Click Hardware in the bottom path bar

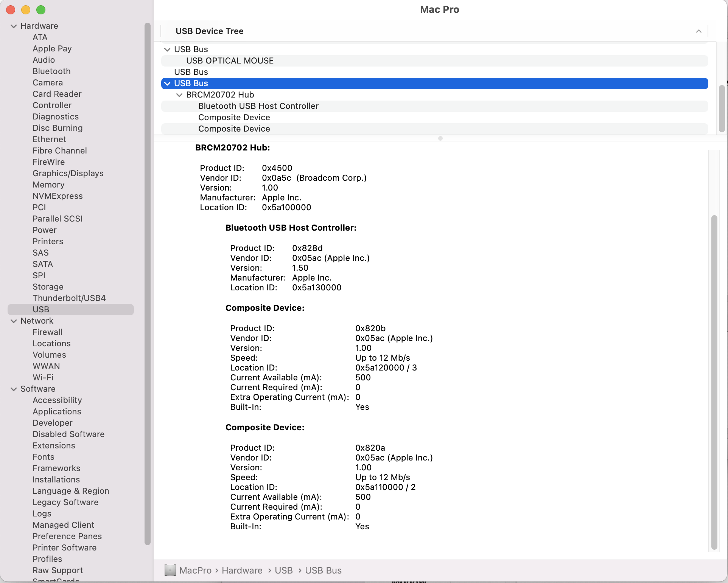pos(242,570)
